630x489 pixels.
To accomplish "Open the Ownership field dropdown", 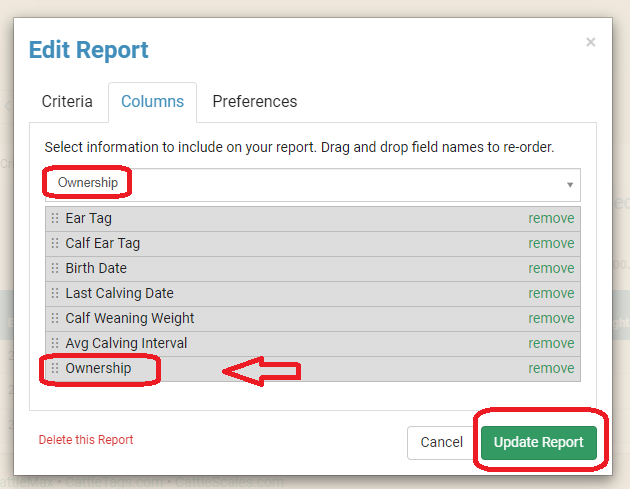I will point(313,184).
